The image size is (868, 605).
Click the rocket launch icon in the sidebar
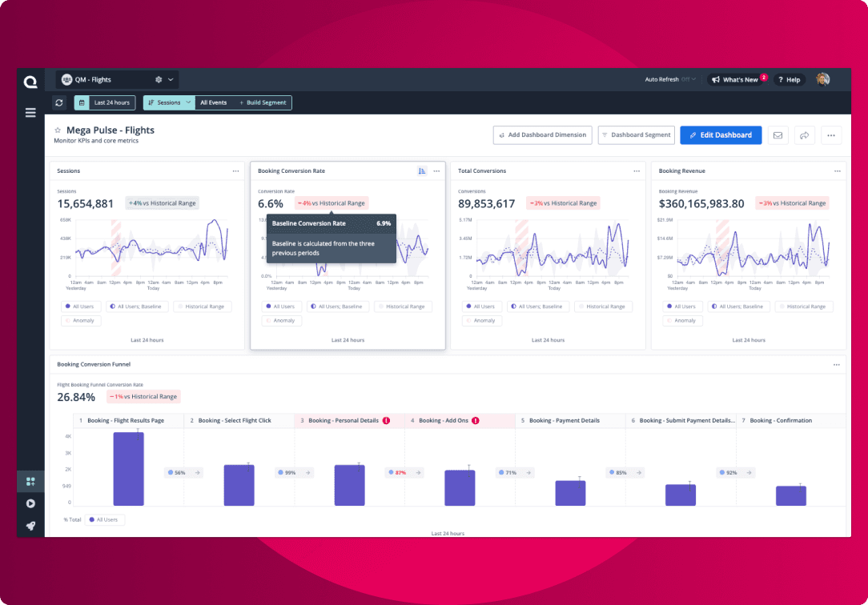click(30, 526)
